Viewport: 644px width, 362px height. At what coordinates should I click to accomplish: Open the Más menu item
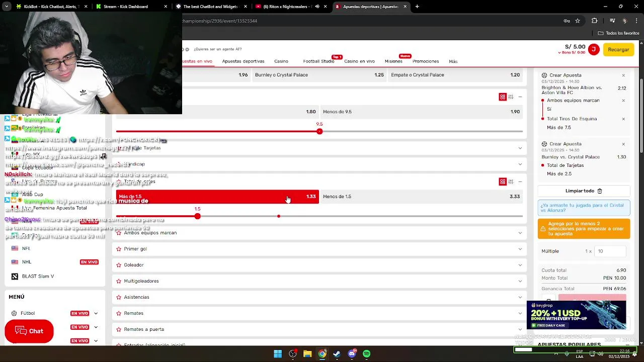453,61
